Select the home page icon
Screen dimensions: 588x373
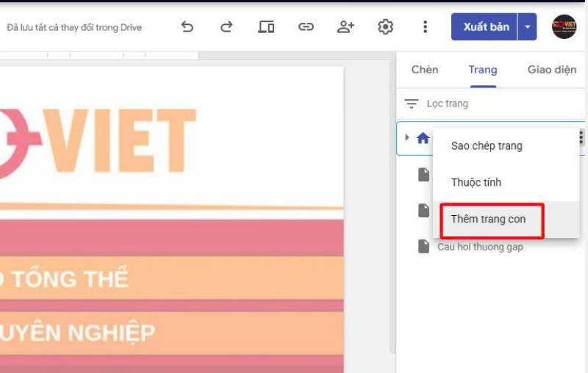tap(423, 138)
